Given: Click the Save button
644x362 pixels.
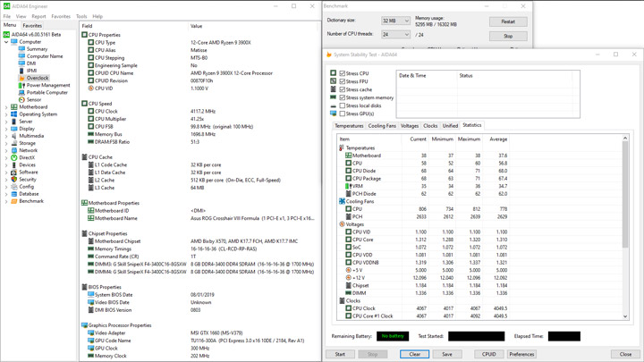Looking at the screenshot, I should 447,354.
